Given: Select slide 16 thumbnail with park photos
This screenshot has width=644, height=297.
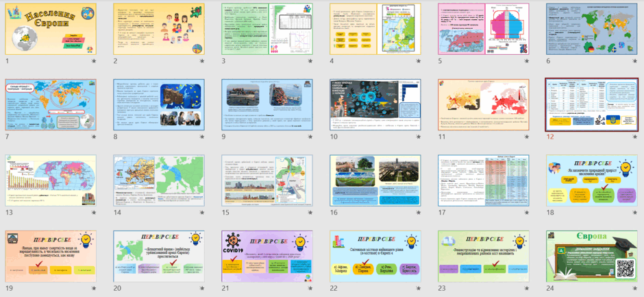Looking at the screenshot, I should [375, 180].
